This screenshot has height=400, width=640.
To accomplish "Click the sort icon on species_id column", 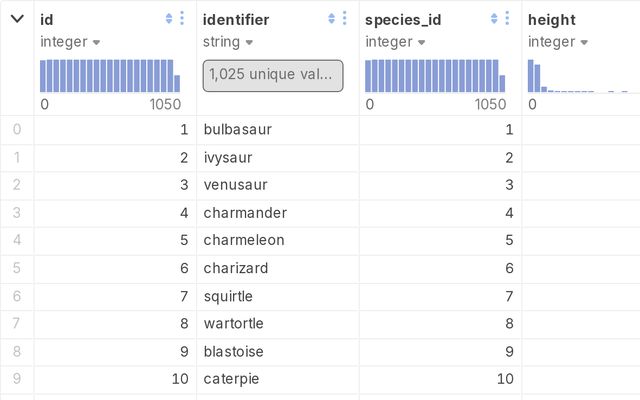I will 494,19.
